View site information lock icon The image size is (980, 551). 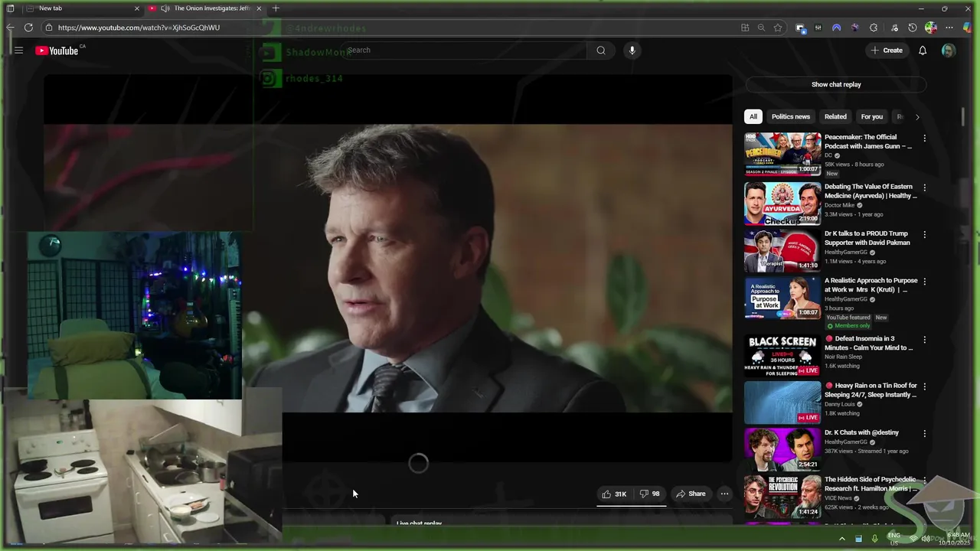click(49, 28)
